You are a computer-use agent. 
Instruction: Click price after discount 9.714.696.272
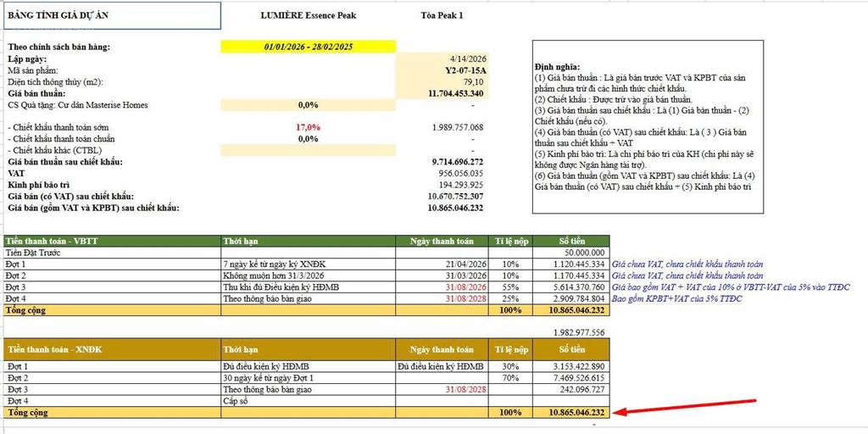(459, 162)
